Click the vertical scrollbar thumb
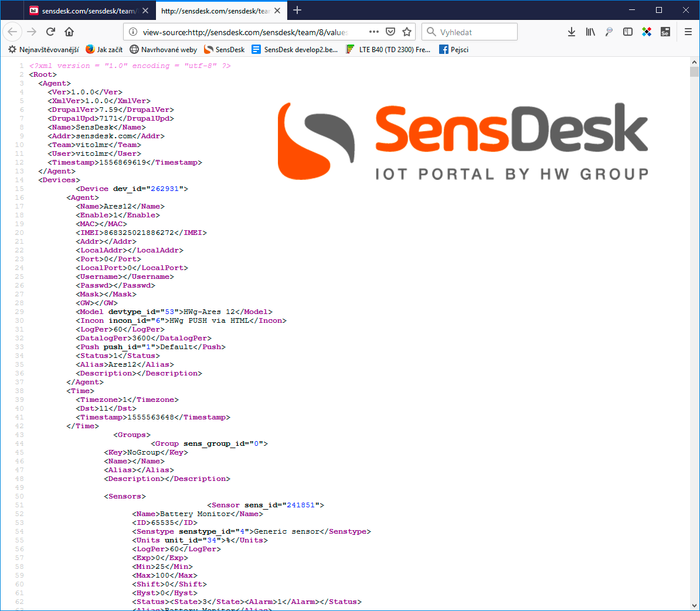The height and width of the screenshot is (611, 700). [x=694, y=72]
